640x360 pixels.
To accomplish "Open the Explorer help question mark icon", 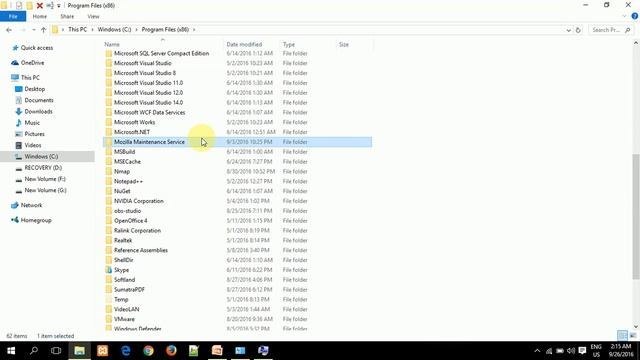I will 634,16.
